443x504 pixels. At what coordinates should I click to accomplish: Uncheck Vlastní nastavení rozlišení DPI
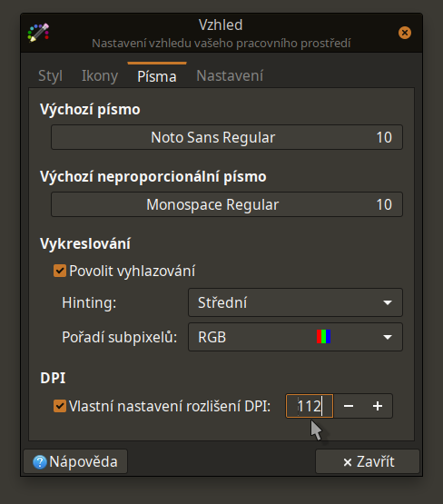point(60,406)
